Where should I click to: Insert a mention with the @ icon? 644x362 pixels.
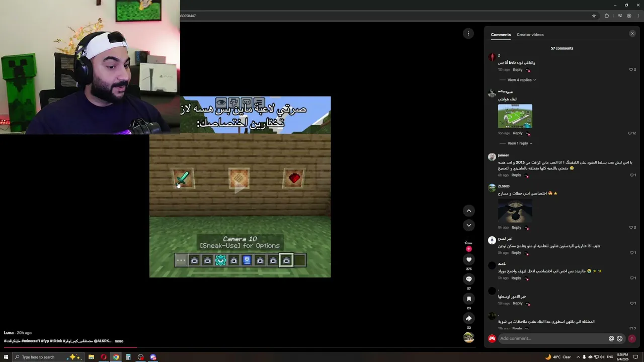click(611, 339)
